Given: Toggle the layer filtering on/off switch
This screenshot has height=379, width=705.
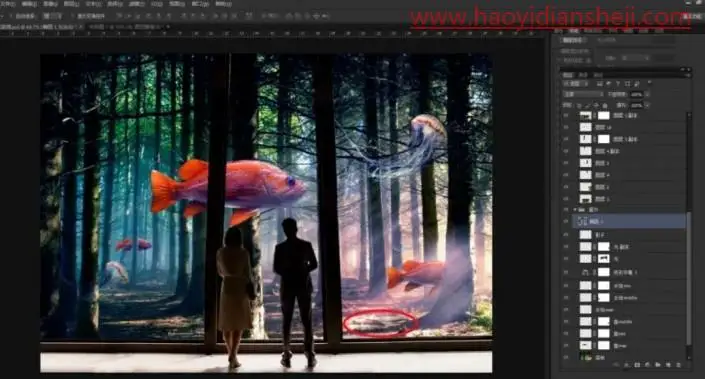Looking at the screenshot, I should [649, 82].
